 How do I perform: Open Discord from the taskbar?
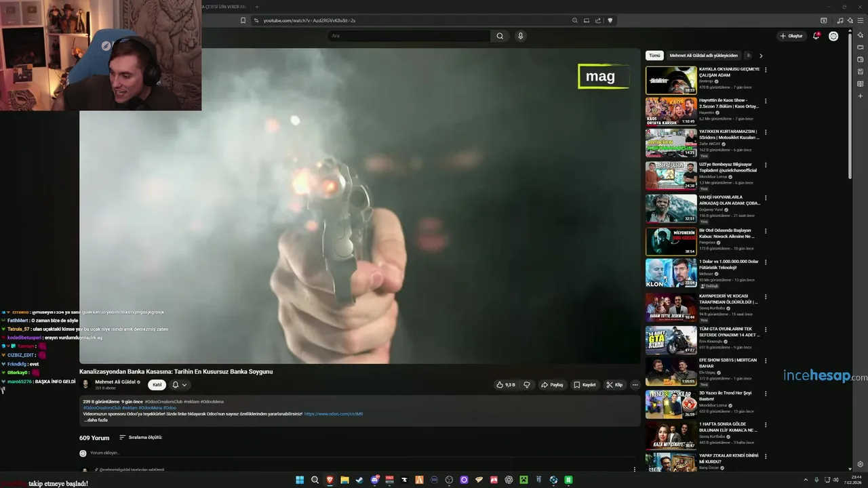click(374, 480)
